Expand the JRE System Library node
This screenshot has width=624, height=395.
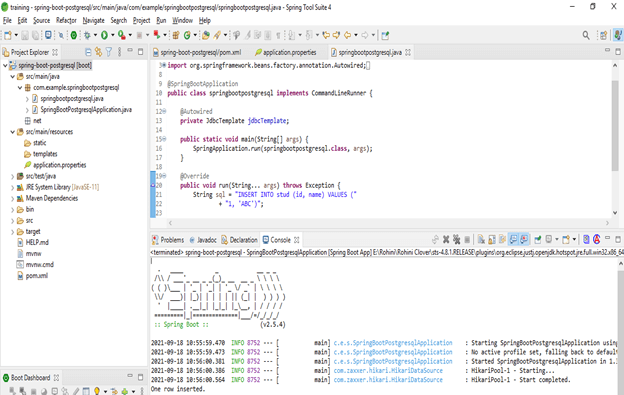tap(12, 187)
